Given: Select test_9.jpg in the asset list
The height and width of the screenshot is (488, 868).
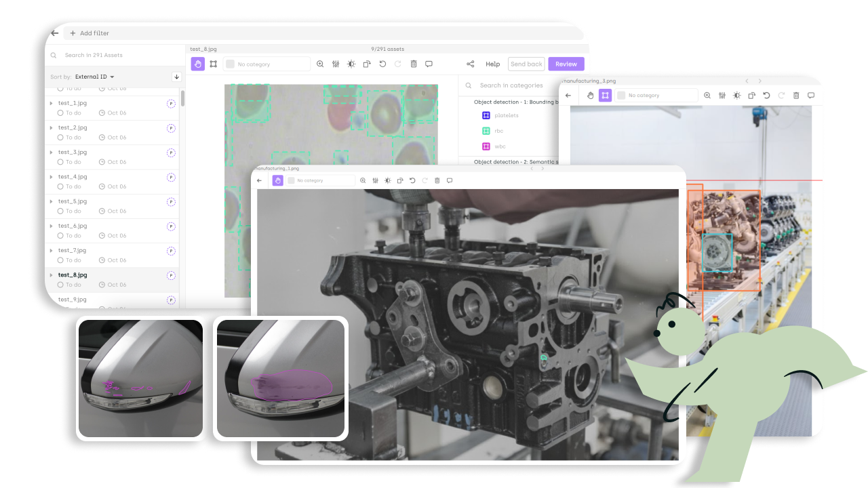Looking at the screenshot, I should click(x=113, y=301).
